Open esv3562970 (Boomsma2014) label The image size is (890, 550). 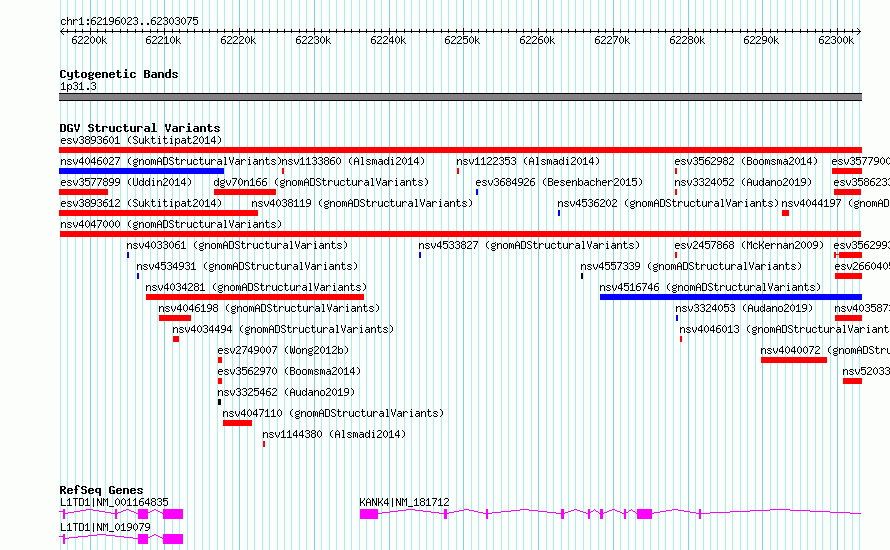[289, 371]
